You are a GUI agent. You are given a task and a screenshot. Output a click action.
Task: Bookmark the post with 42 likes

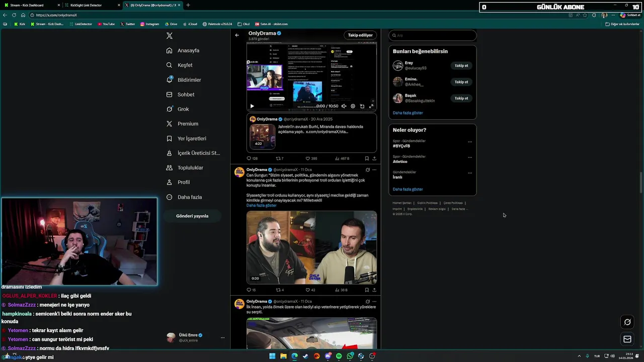(x=367, y=290)
